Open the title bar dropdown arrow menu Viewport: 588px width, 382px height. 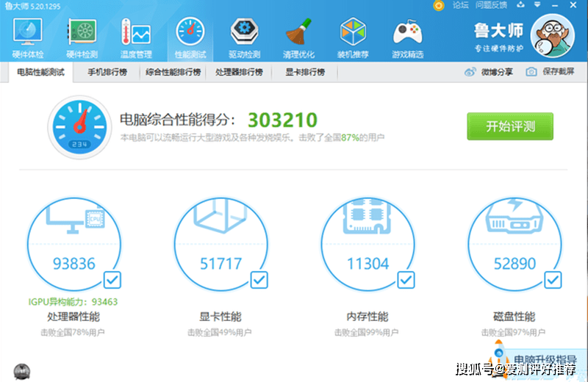coord(537,5)
